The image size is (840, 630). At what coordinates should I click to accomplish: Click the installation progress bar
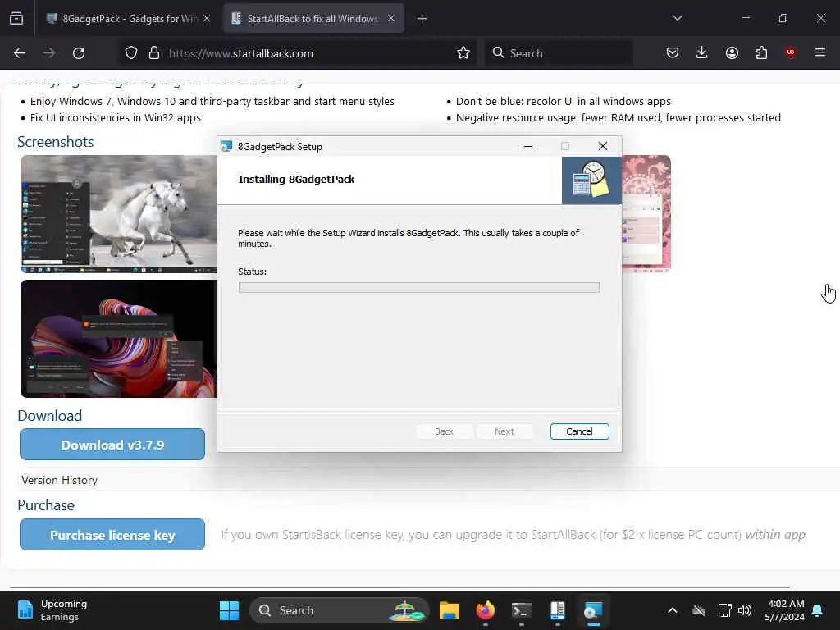[x=419, y=288]
